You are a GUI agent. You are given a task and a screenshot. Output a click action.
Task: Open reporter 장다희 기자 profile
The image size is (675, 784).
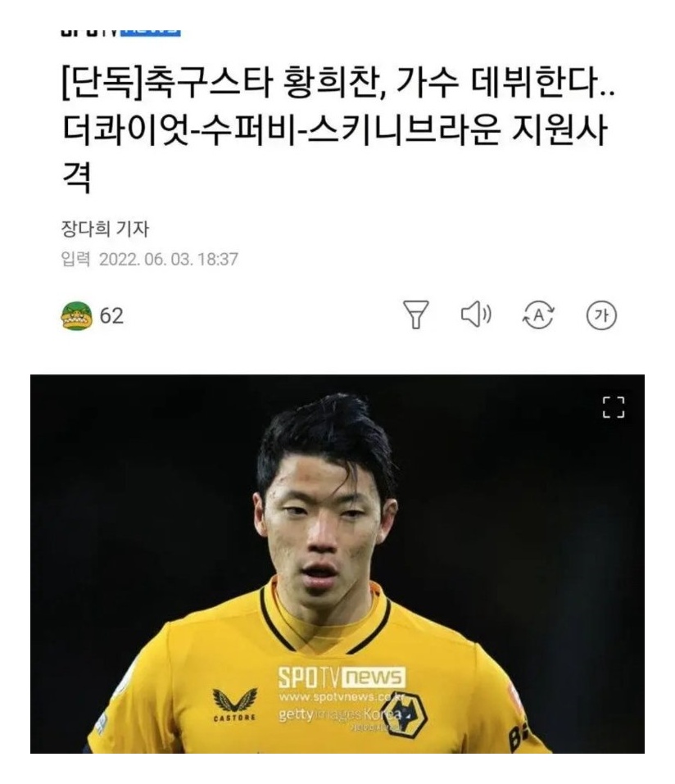(x=105, y=229)
